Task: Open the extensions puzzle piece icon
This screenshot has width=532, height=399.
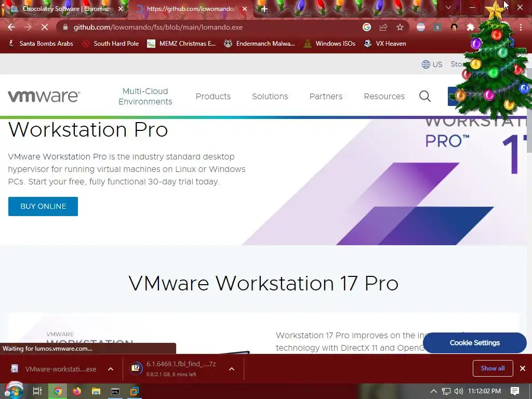Action: point(471,27)
